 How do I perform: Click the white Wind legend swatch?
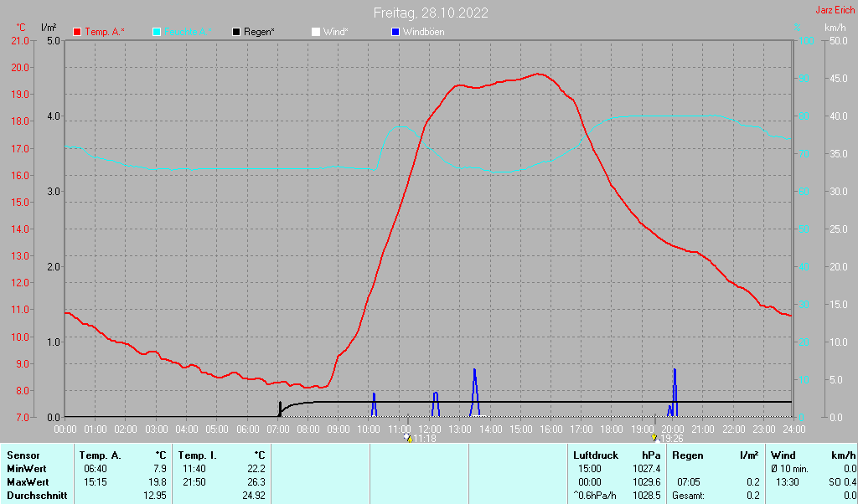316,33
